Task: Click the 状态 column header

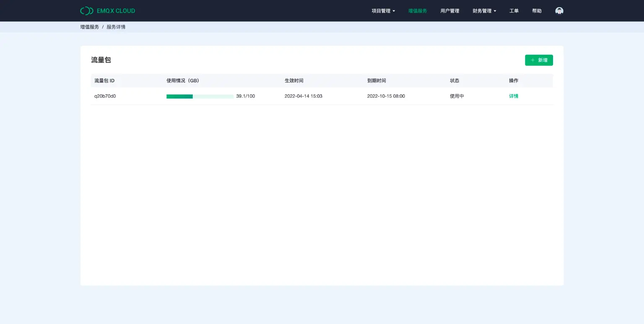Action: [454, 80]
